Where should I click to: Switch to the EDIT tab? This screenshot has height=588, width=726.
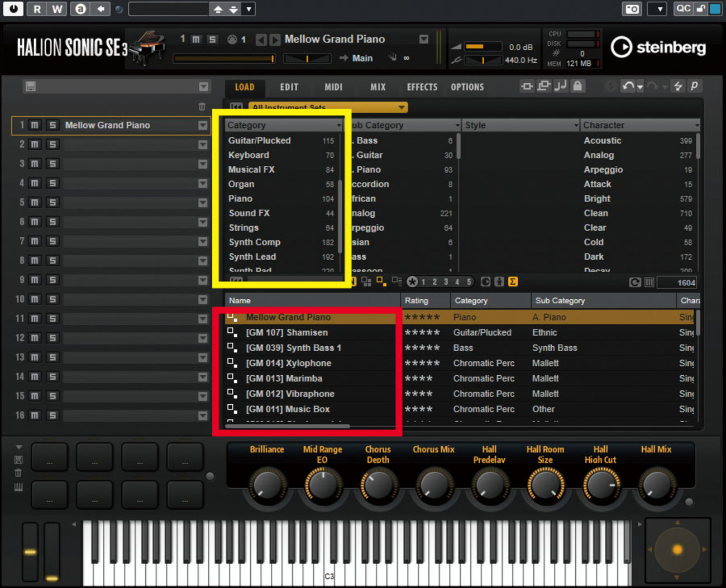tap(289, 87)
